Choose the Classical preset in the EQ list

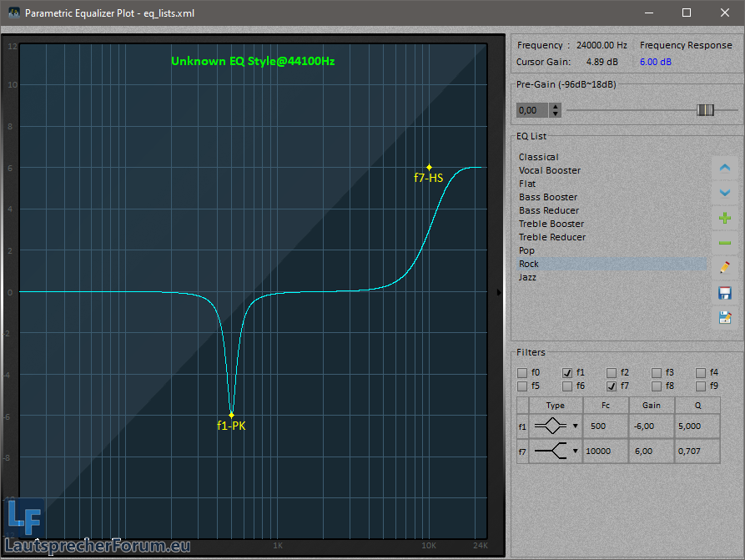click(538, 157)
